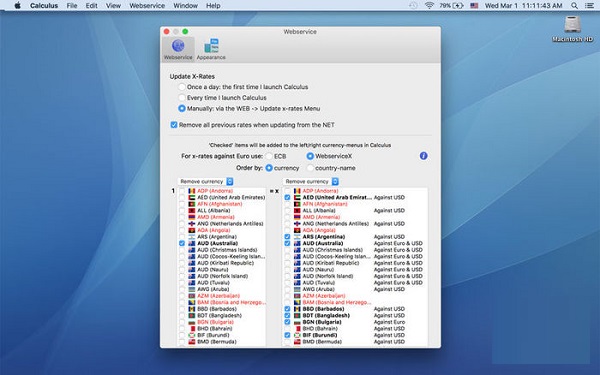Open the US flag input source menu
The width and height of the screenshot is (600, 375).
pos(474,5)
